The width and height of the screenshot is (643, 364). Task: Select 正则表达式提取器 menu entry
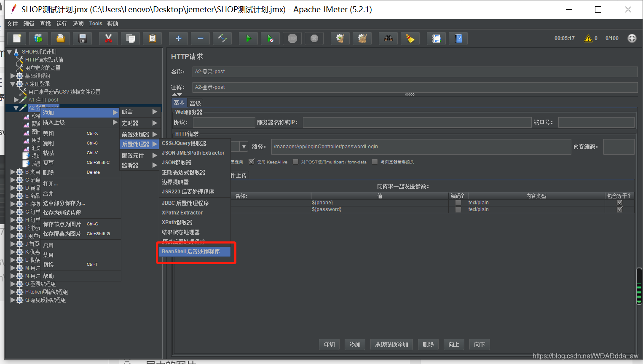tap(196, 172)
